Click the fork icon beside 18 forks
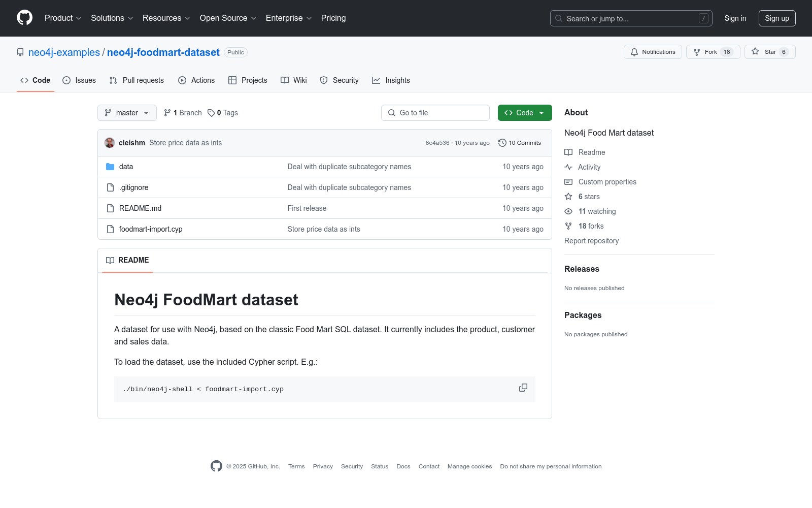Screen dimensions: 812x508 click(x=568, y=226)
